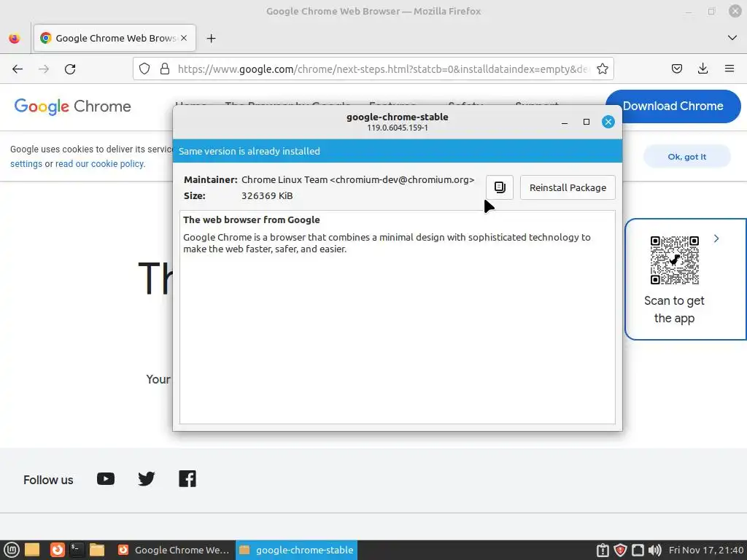Viewport: 747px width, 560px height.
Task: Switch to google-chrome-stable taskbar window
Action: (296, 550)
